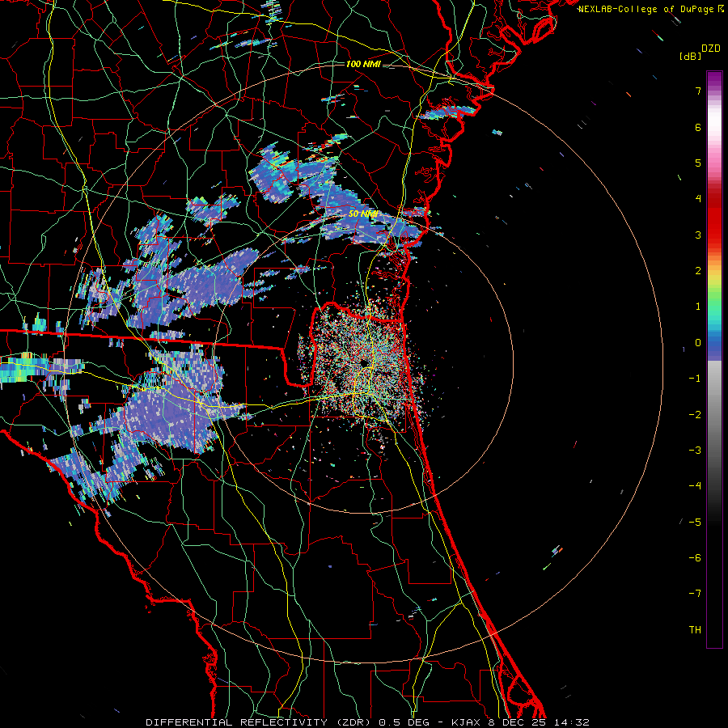Viewport: 728px width, 728px height.
Task: Click the 7 value on the color scale
Action: pos(698,91)
